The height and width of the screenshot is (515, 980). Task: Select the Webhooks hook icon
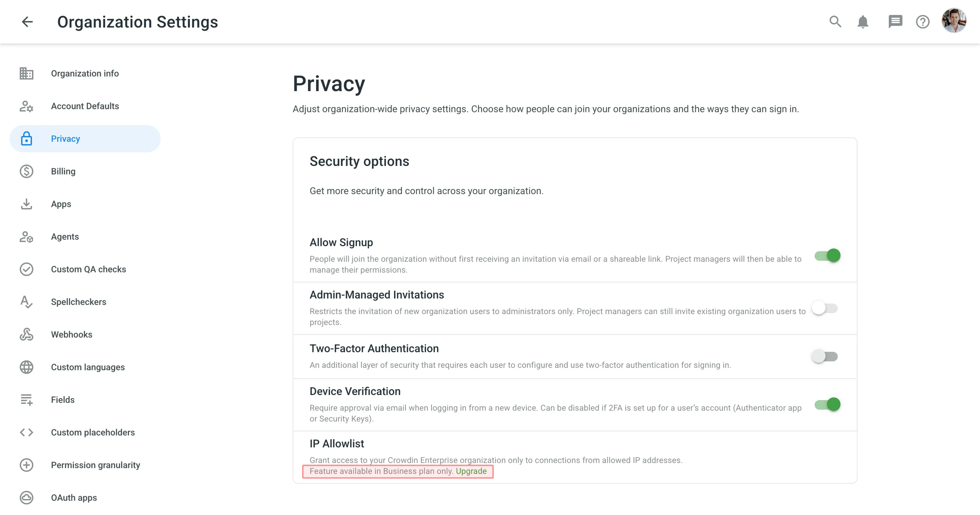[26, 334]
